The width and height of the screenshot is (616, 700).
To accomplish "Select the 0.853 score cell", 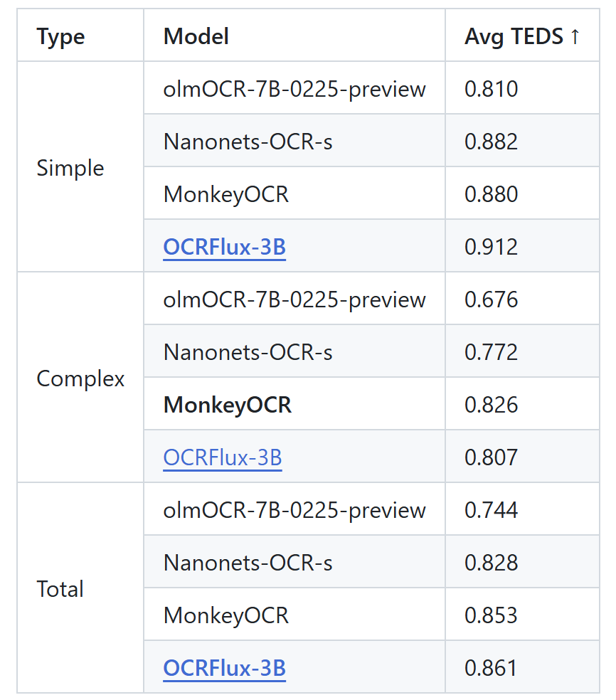I will [x=491, y=615].
